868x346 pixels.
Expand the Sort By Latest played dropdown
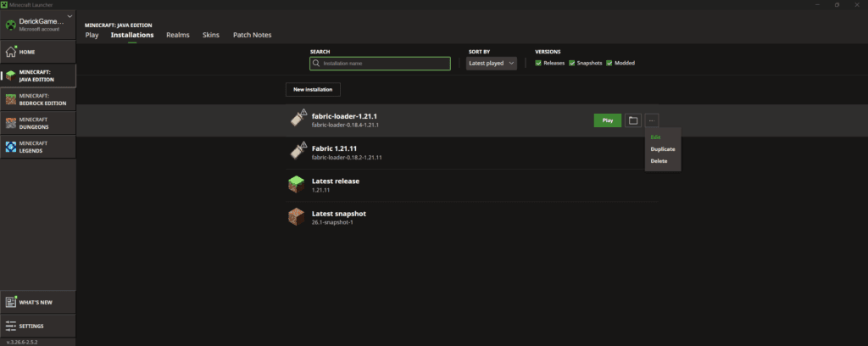click(492, 63)
